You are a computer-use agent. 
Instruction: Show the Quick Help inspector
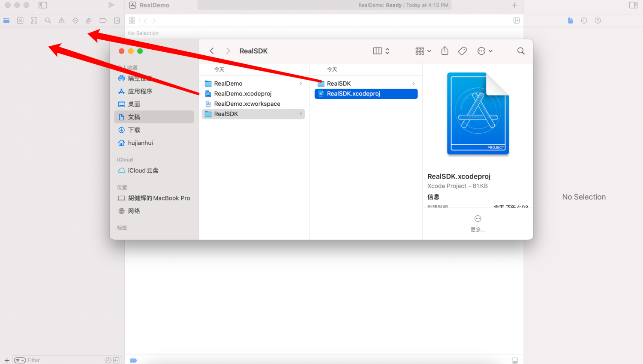(598, 21)
